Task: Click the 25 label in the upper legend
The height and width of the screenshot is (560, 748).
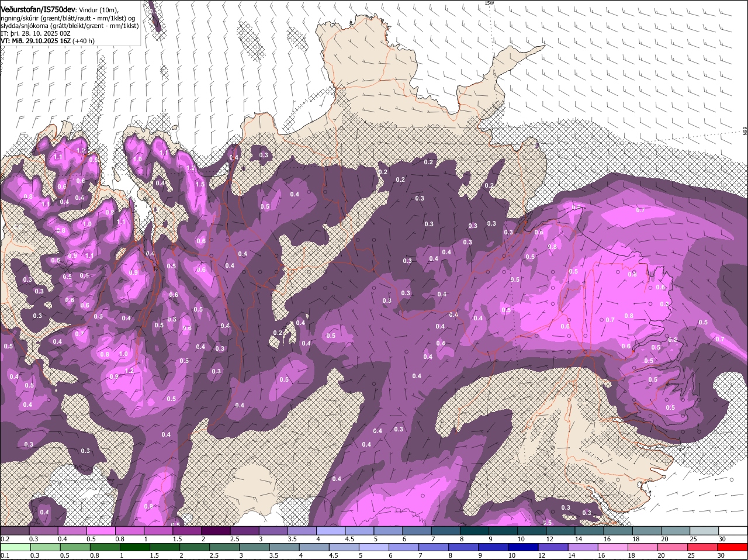Action: [x=694, y=538]
